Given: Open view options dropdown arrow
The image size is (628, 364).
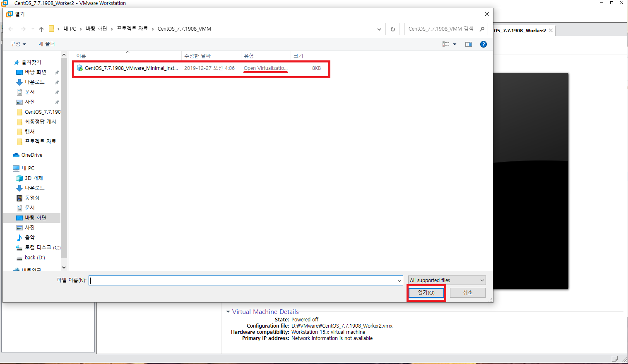Looking at the screenshot, I should 455,44.
